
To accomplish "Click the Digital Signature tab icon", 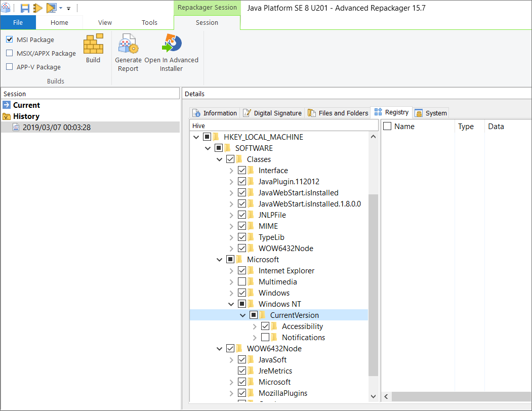I will pyautogui.click(x=248, y=113).
